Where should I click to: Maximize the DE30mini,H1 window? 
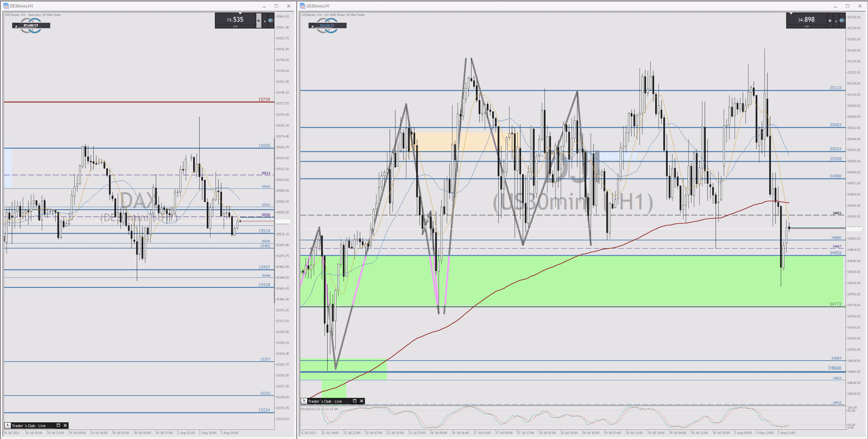[276, 6]
